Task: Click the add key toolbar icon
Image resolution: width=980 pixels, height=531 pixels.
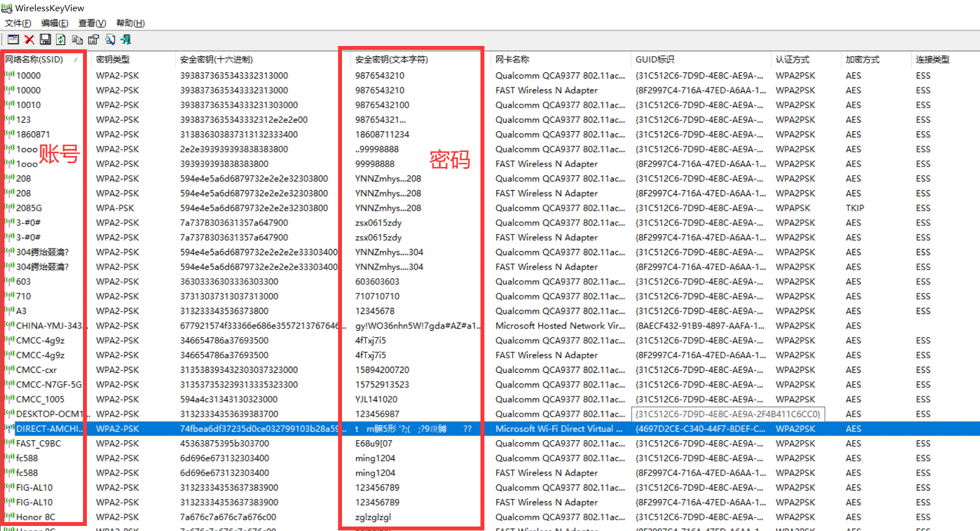Action: (x=13, y=39)
